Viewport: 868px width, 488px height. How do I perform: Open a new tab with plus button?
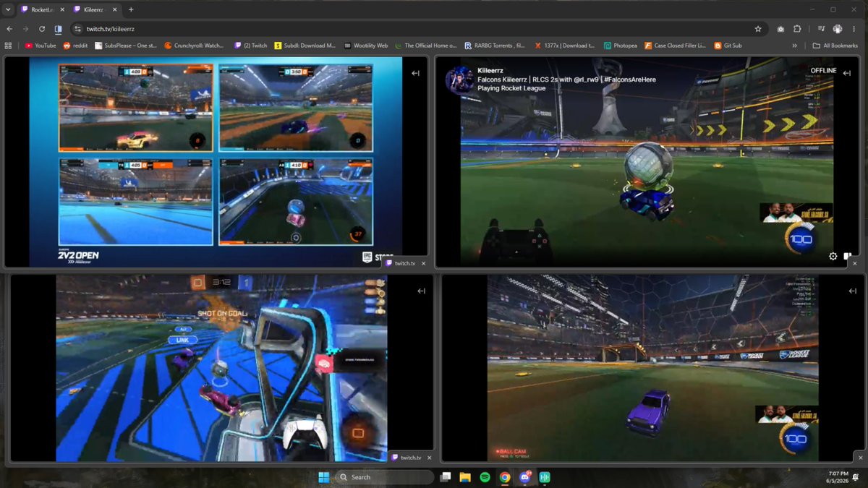click(131, 9)
